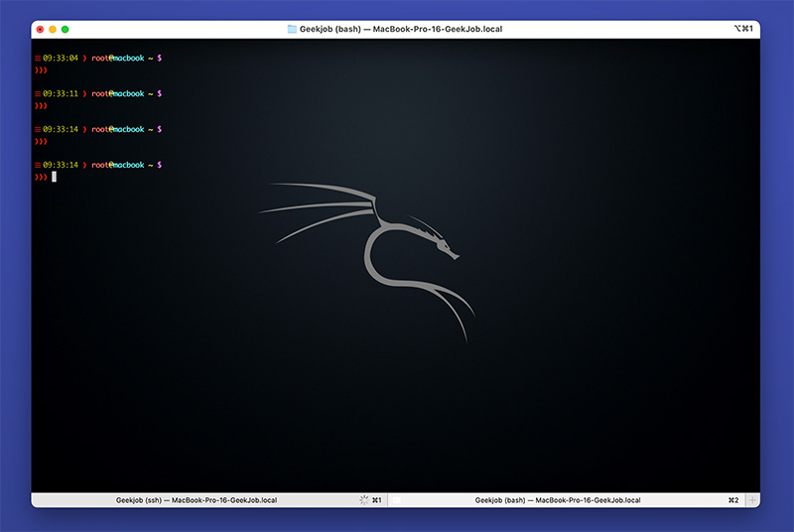The image size is (794, 532).
Task: Click the 09:33:11 timestamp in the prompt
Action: [61, 93]
